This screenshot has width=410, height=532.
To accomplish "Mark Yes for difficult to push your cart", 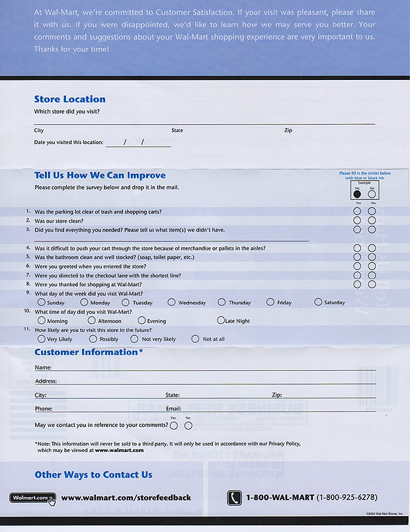I will [357, 248].
